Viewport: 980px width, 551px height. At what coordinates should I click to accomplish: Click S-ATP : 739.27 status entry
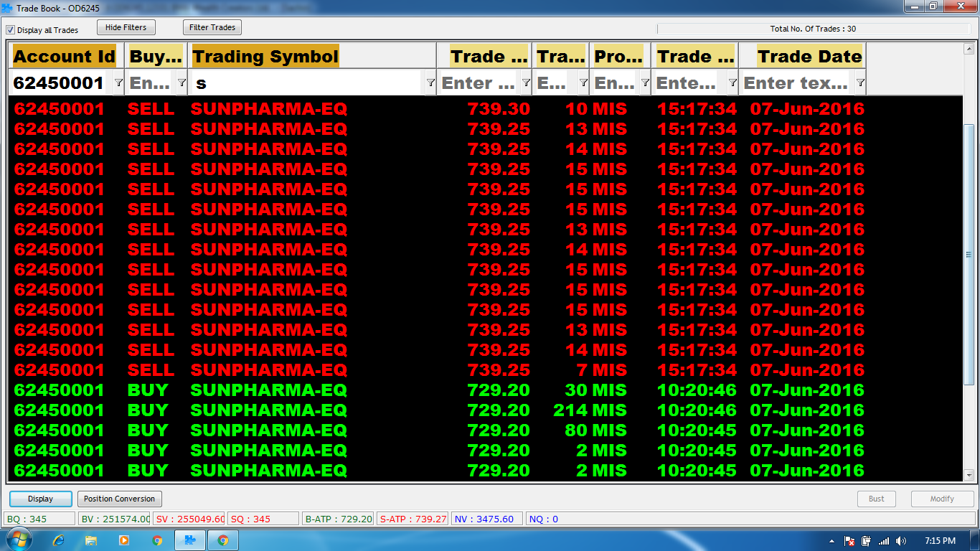tap(413, 519)
